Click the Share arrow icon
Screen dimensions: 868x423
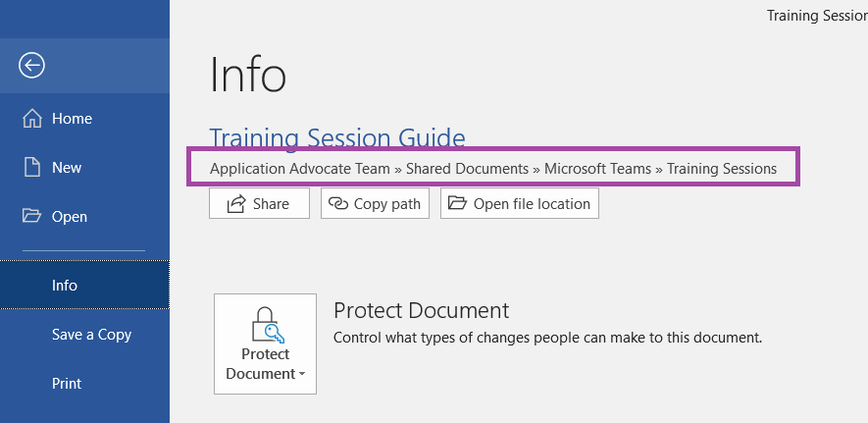pos(236,204)
